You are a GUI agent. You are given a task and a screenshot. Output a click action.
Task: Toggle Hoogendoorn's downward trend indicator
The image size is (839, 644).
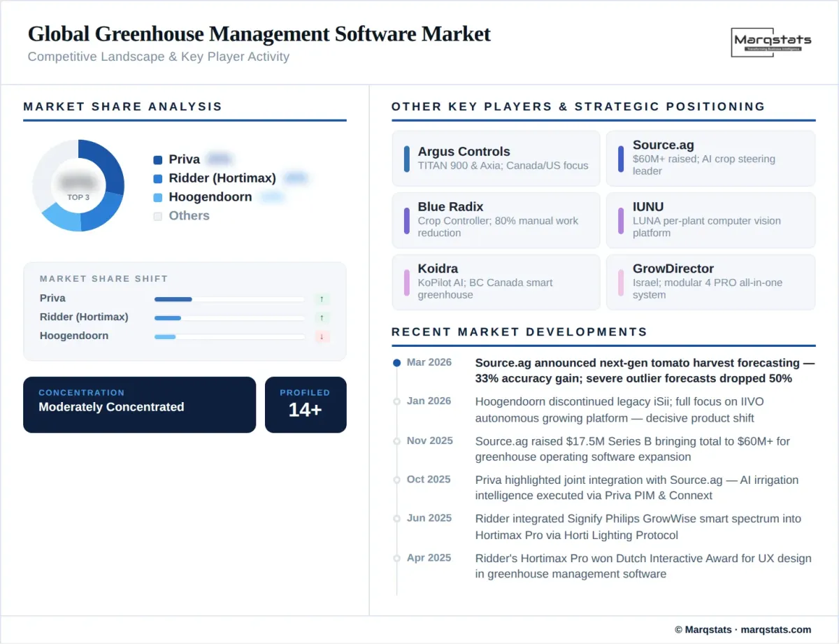coord(322,336)
